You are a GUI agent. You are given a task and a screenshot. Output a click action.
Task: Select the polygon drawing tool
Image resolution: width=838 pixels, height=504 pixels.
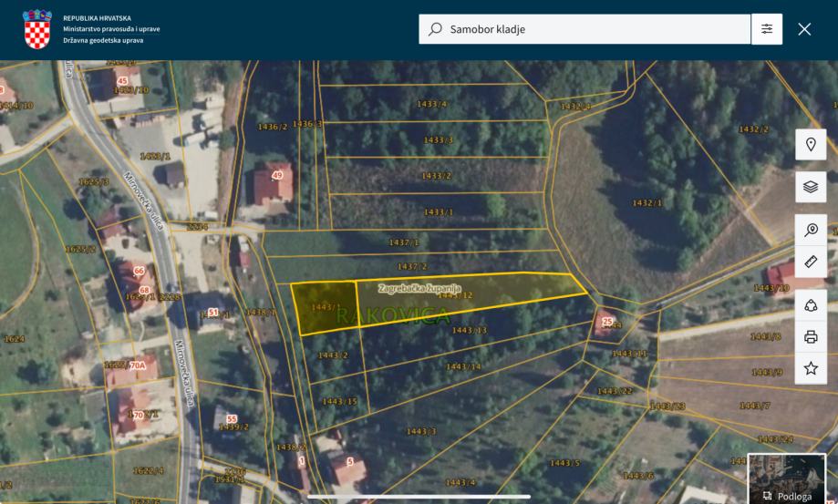point(811,305)
